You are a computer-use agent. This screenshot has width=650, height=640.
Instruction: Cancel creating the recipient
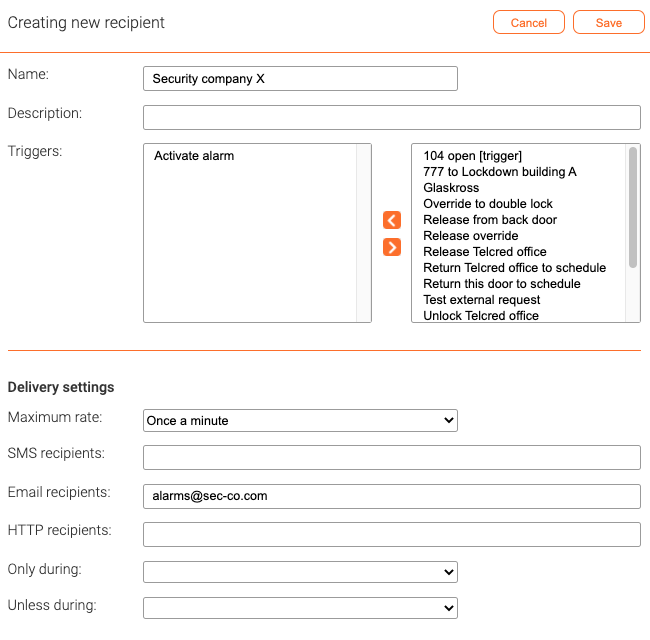tap(529, 22)
